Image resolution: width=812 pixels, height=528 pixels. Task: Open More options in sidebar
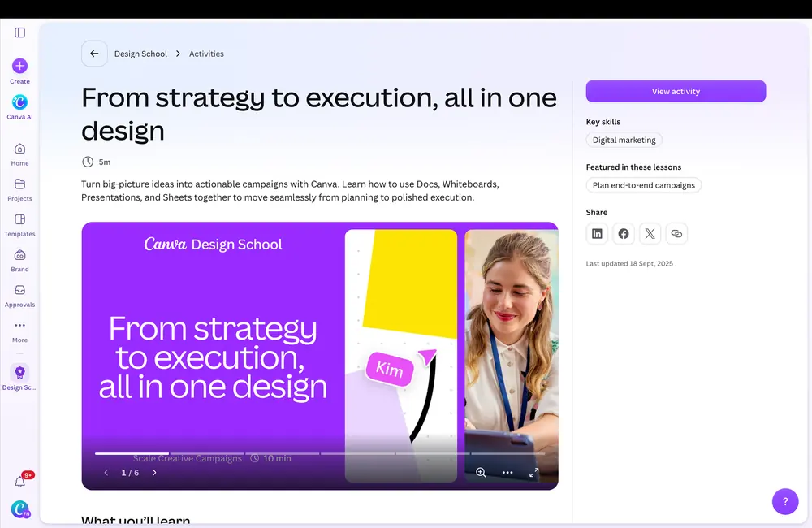click(19, 331)
